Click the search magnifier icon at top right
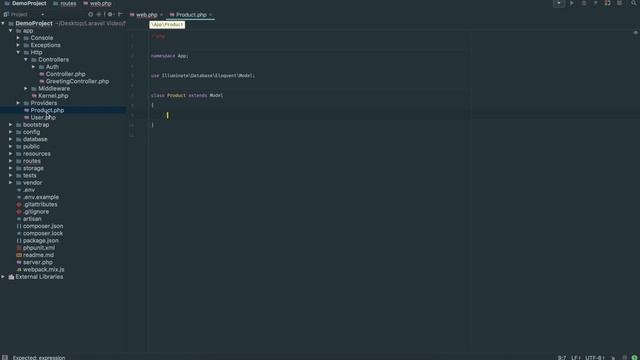640x360 pixels. (634, 3)
